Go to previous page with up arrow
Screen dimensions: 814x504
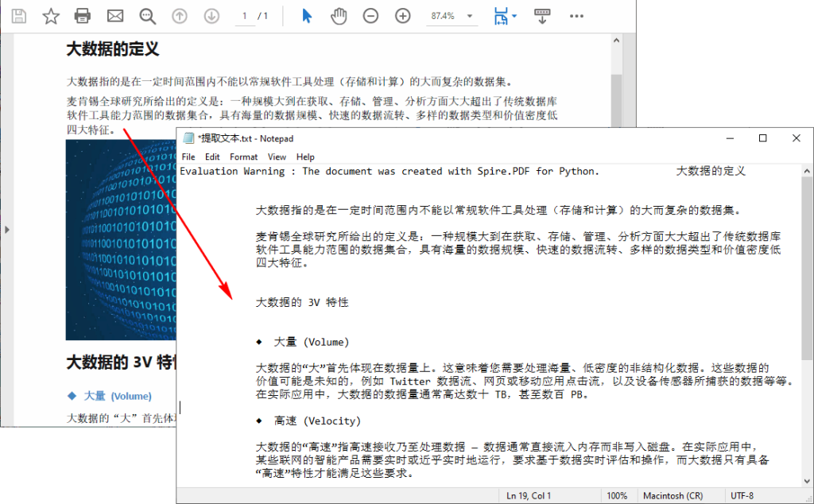(179, 15)
